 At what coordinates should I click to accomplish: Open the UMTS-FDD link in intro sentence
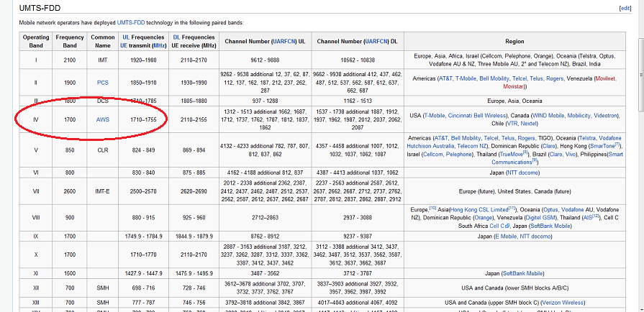point(131,22)
